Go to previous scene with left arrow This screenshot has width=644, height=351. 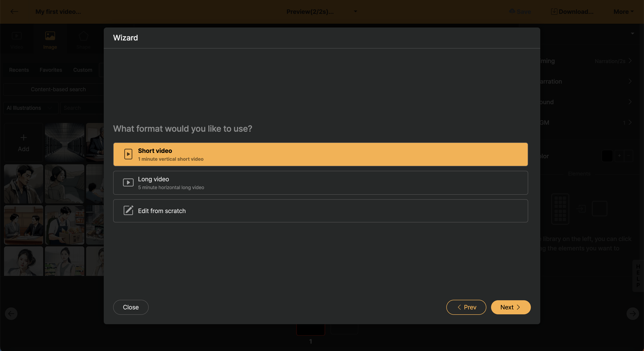[11, 313]
